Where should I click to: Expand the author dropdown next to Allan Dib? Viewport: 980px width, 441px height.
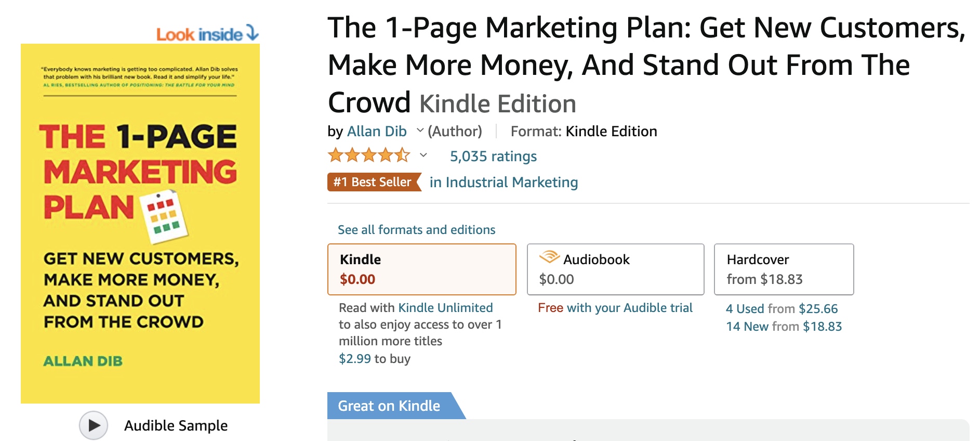[x=420, y=131]
